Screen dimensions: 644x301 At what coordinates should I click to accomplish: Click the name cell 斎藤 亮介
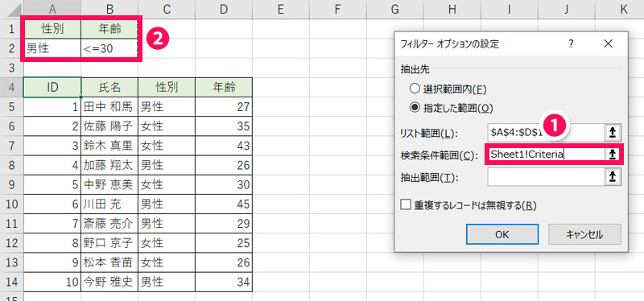109,224
